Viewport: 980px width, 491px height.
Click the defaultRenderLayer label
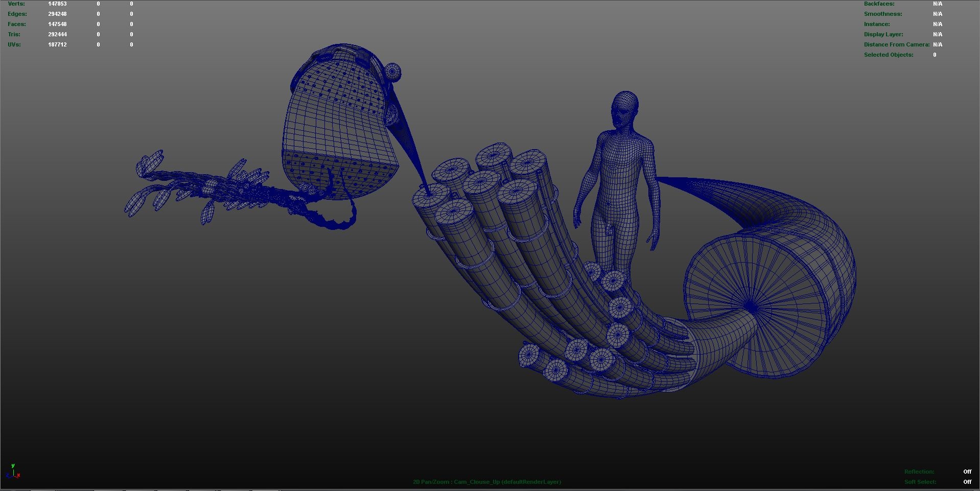coord(531,481)
